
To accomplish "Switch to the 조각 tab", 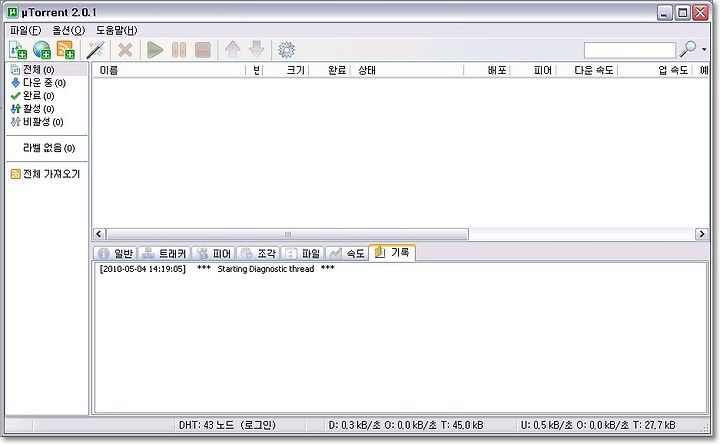I will (x=258, y=253).
